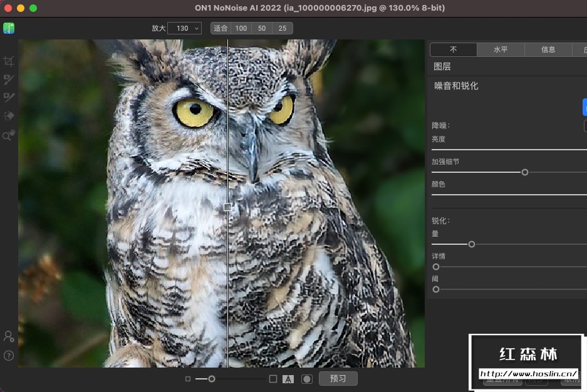Image resolution: width=587 pixels, height=392 pixels.
Task: Select the masking brush tool
Action: pos(9,80)
